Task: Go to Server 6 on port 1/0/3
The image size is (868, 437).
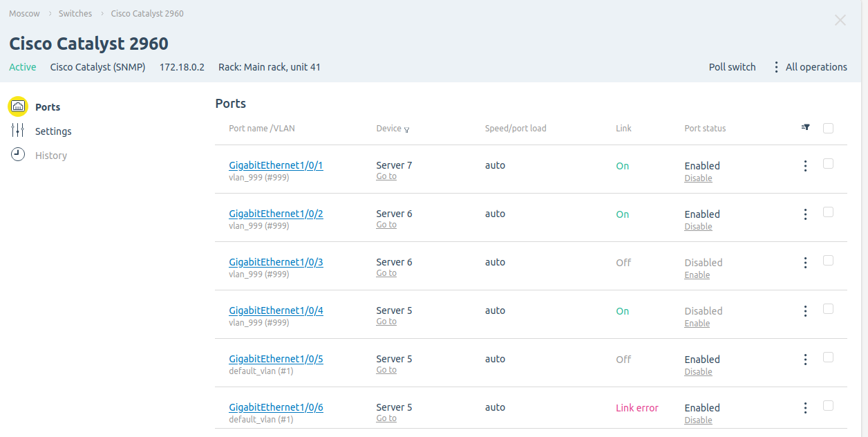Action: click(386, 273)
